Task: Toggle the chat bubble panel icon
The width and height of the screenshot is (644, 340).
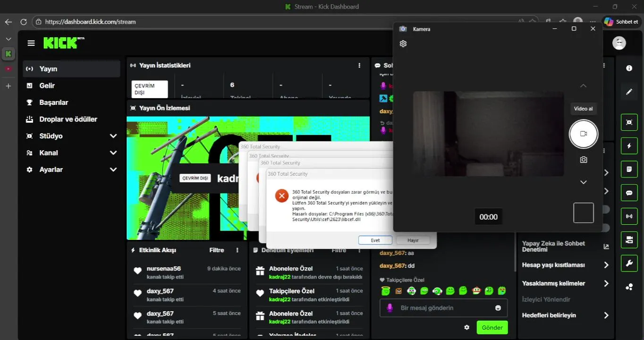Action: [x=629, y=193]
